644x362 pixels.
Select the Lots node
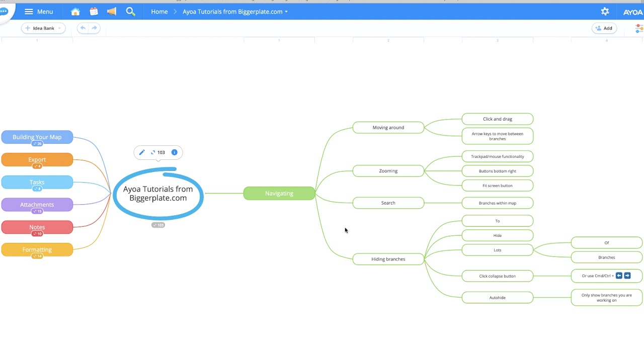498,250
